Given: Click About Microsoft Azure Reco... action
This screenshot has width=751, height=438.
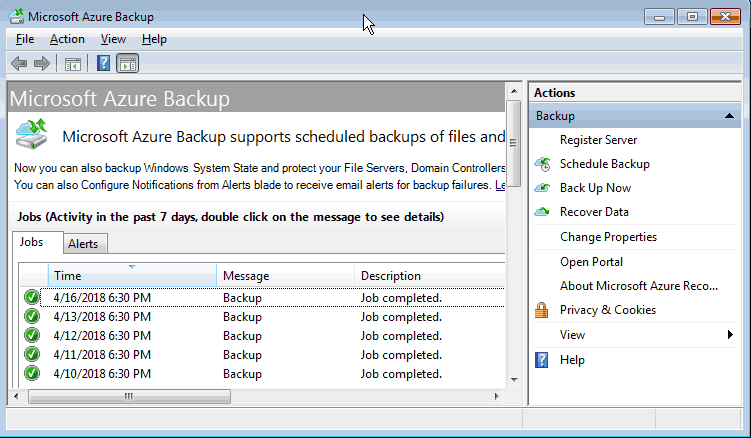Looking at the screenshot, I should click(x=638, y=286).
